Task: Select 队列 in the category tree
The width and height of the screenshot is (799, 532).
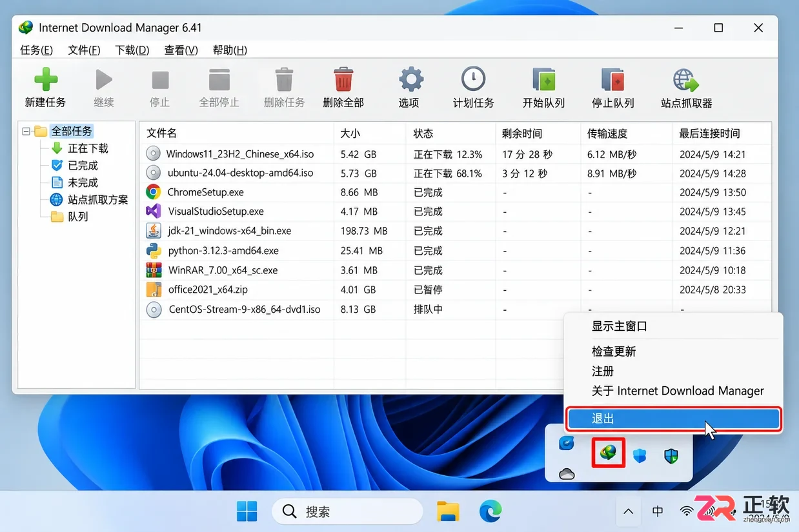Action: pyautogui.click(x=77, y=217)
